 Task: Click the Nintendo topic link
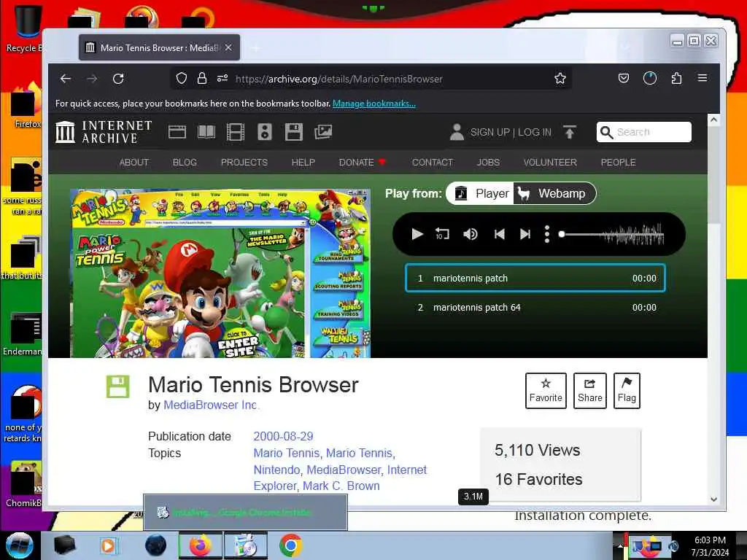[x=276, y=470]
